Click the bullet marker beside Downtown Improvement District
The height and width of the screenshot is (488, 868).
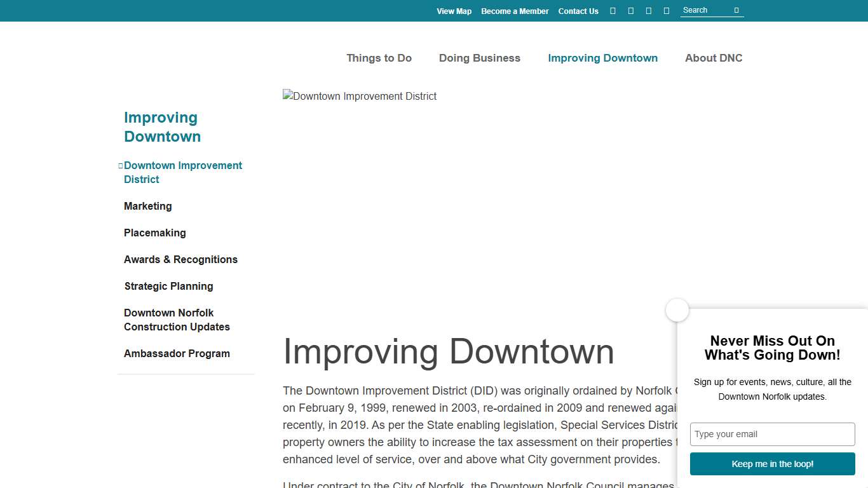click(121, 165)
